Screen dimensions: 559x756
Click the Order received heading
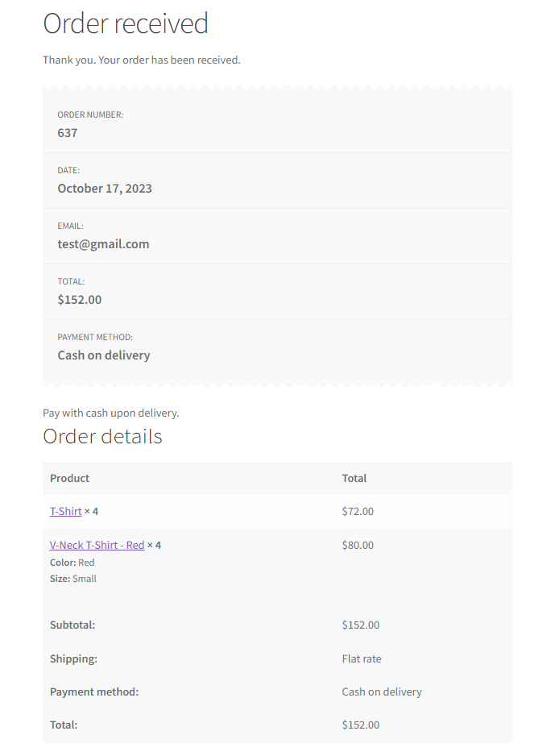tap(126, 23)
